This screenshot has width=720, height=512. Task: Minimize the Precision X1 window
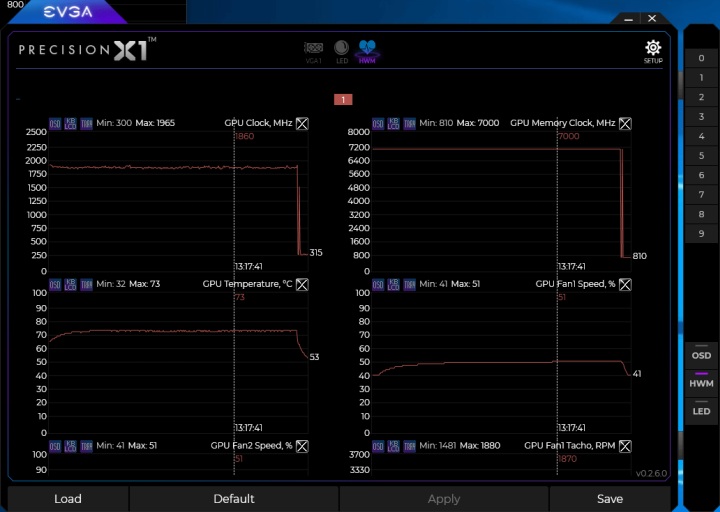629,19
